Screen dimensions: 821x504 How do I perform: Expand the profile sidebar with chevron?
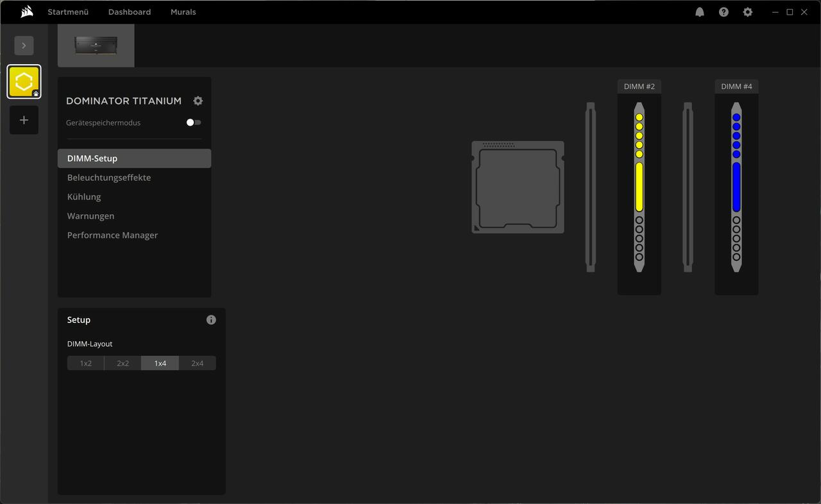click(24, 46)
